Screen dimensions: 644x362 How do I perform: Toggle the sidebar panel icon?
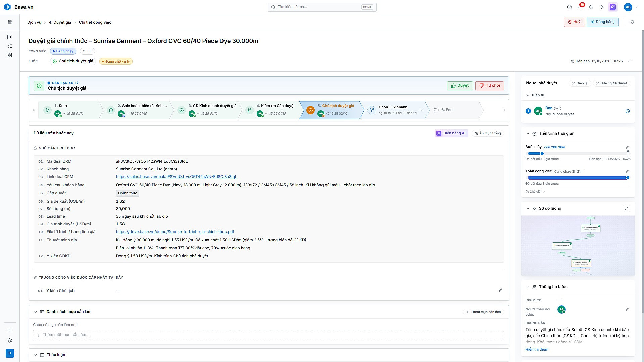(x=10, y=37)
